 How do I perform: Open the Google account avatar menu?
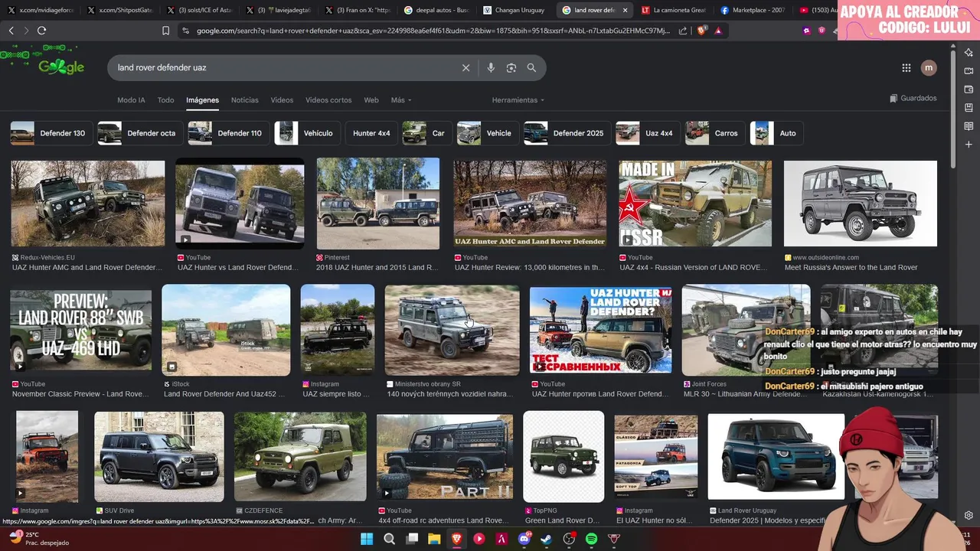click(x=929, y=68)
